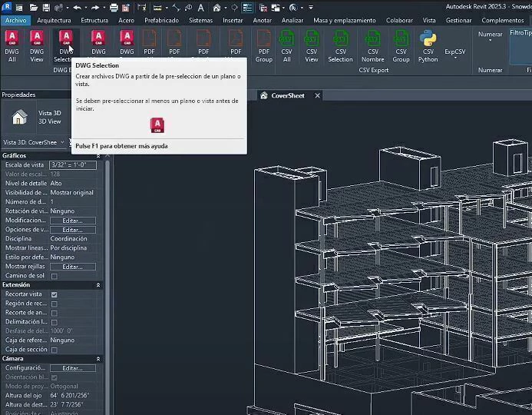
Task: Click the Caja de refere... value Ninguno
Action: 62,340
